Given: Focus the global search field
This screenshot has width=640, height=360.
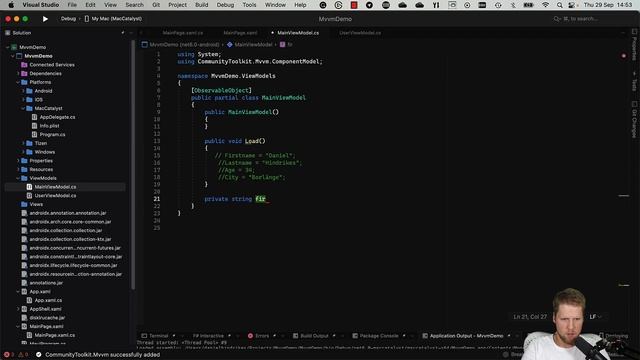Looking at the screenshot, I should click(x=581, y=19).
